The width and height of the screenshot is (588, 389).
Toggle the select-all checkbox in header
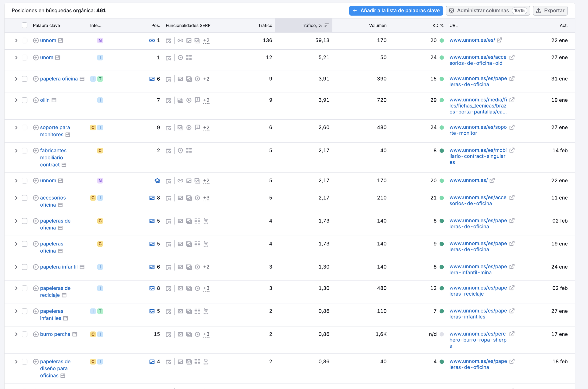click(24, 25)
